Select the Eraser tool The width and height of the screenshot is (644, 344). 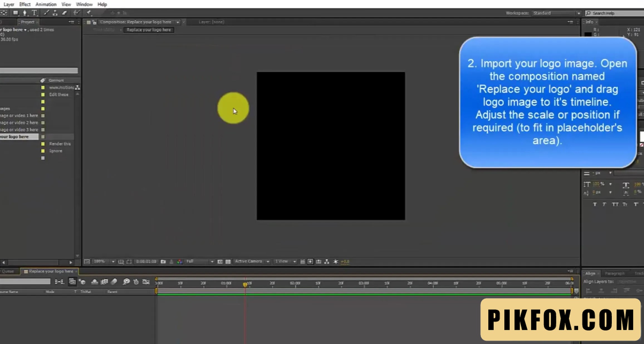tap(64, 13)
